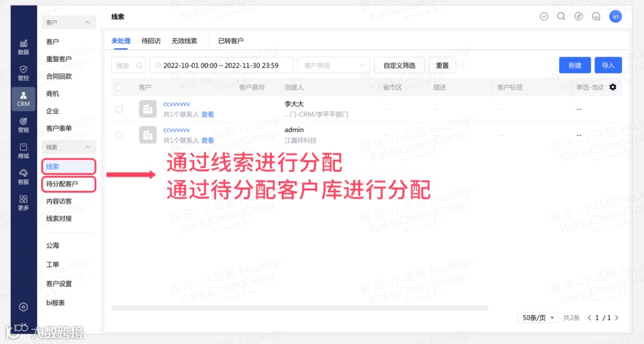This screenshot has width=644, height=344.
Task: Open the 商城 module in the left sidebar
Action: 23,150
